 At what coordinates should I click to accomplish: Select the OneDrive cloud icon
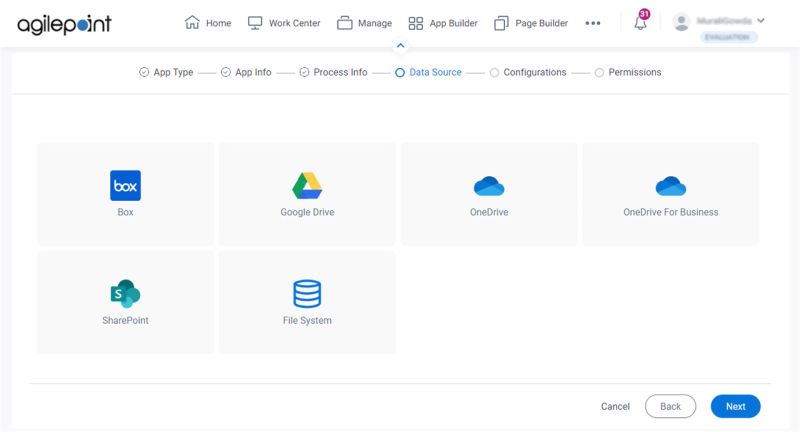pyautogui.click(x=489, y=186)
